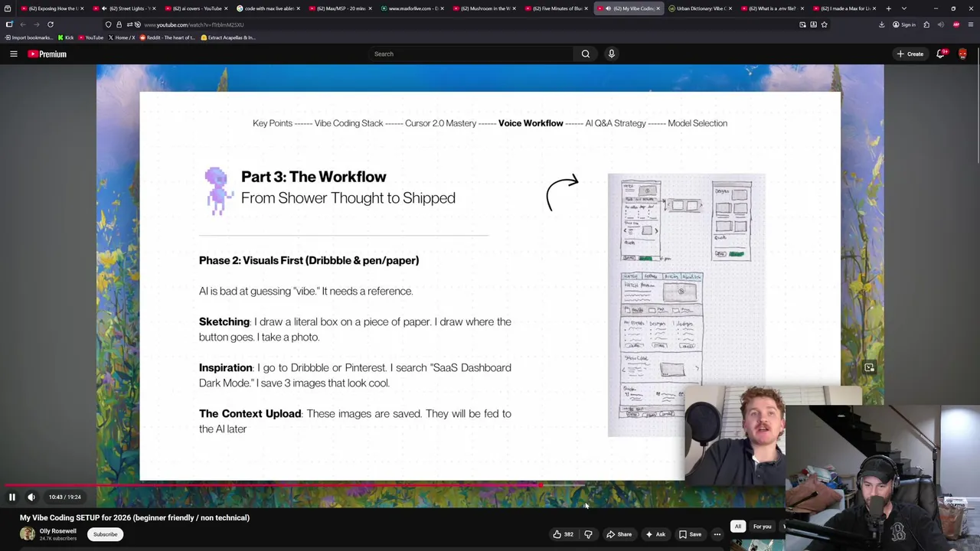Ask about this video

(x=655, y=534)
